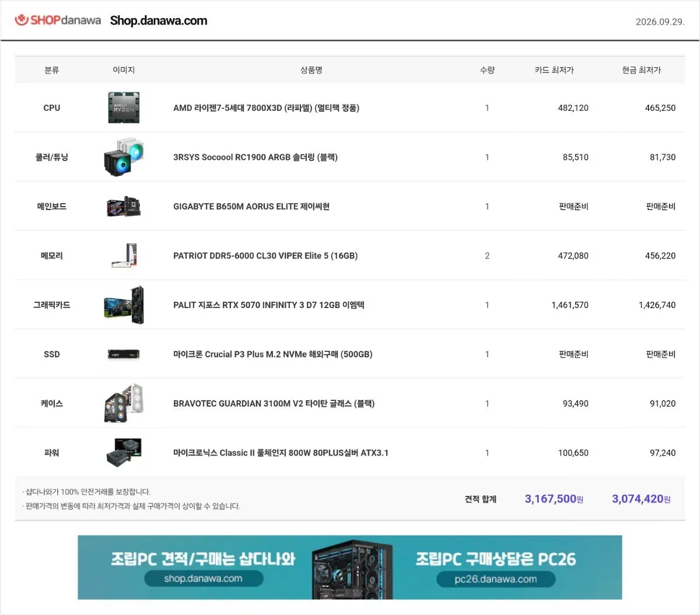
Task: Click the 분류 column header
Action: pos(52,70)
